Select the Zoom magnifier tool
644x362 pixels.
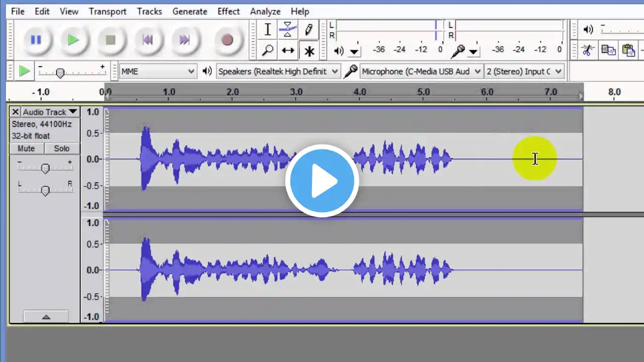pos(268,50)
